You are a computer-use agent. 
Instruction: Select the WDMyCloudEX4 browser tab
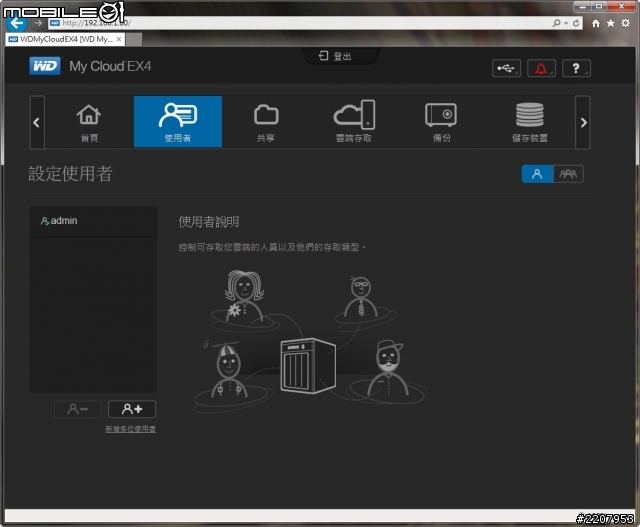65,39
